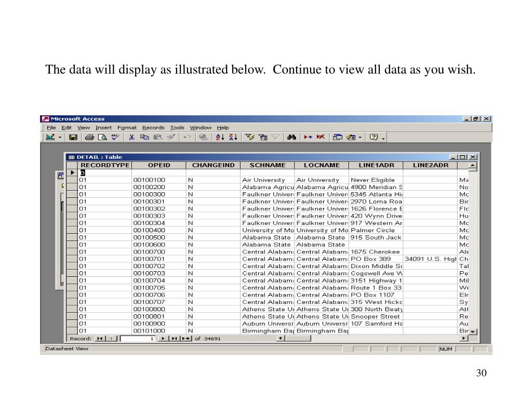The image size is (532, 399).
Task: Expand the New Object dropdown arrow
Action: [x=360, y=137]
